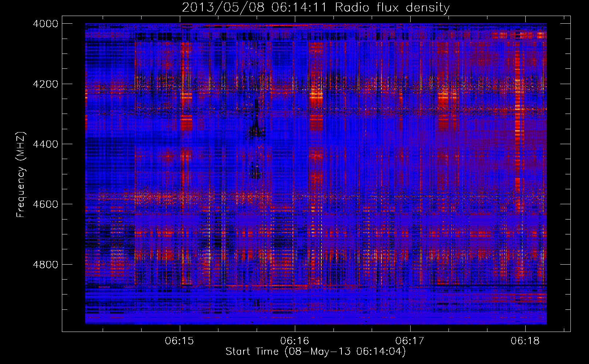Click the 4800 frequency axis label
Image resolution: width=589 pixels, height=364 pixels.
pos(46,264)
